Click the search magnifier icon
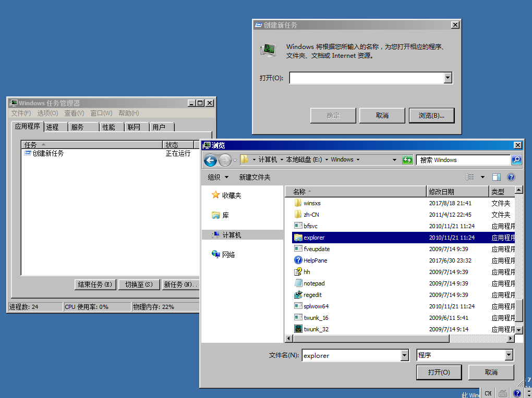532x398 pixels. click(x=516, y=160)
